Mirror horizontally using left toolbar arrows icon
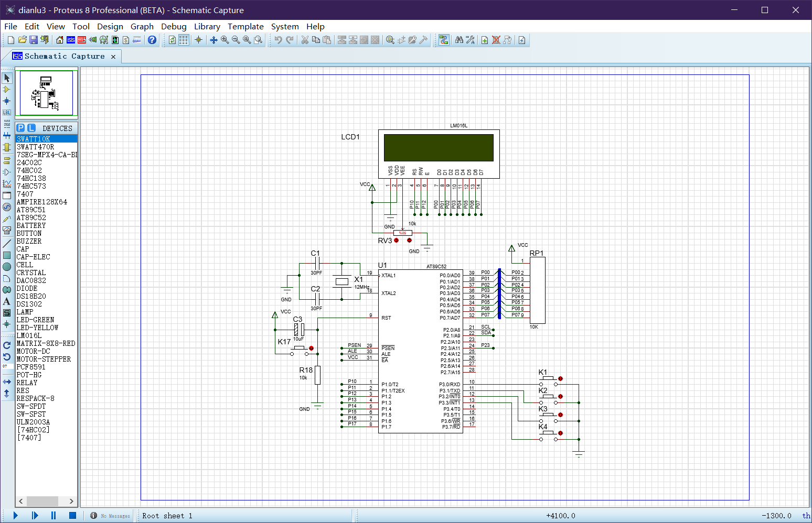 click(7, 382)
